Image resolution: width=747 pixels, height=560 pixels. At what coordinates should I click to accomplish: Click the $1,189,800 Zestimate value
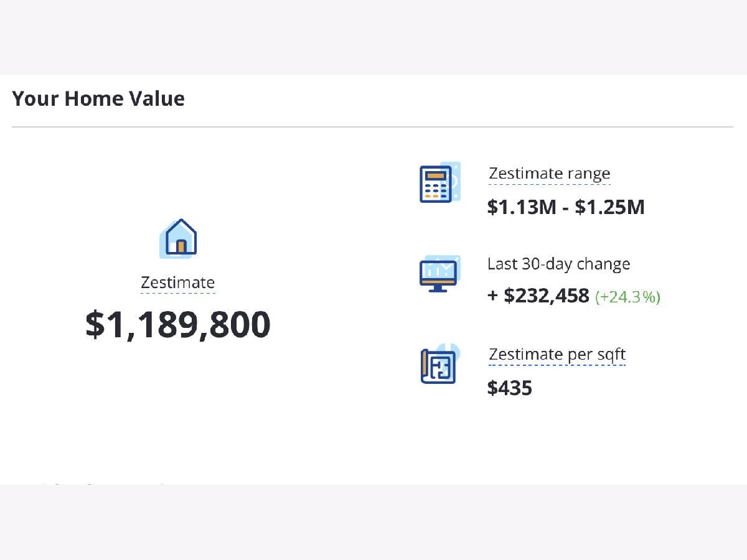(x=178, y=324)
